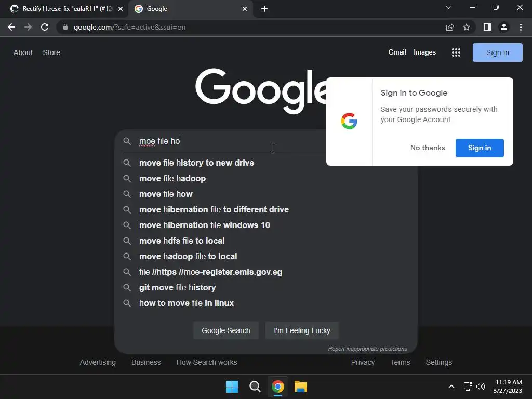Open the Chrome profile icon
Image resolution: width=532 pixels, height=399 pixels.
[504, 27]
